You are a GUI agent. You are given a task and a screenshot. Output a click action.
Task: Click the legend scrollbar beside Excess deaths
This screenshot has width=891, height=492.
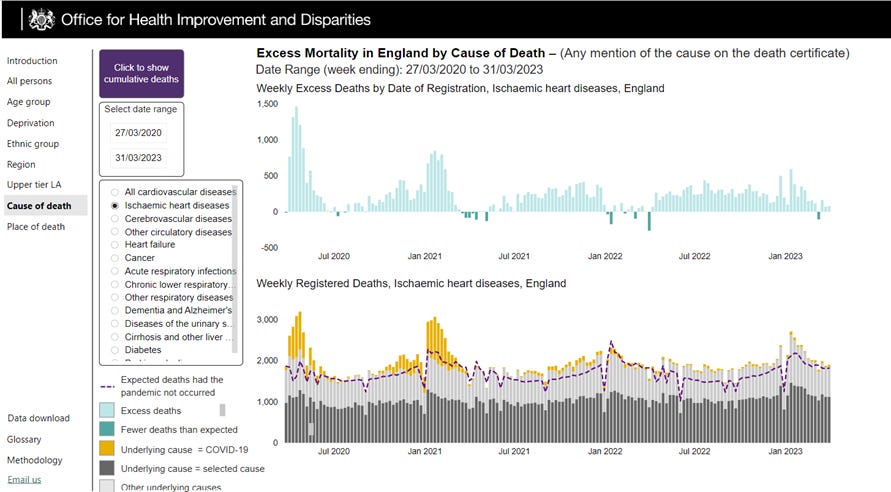(222, 410)
